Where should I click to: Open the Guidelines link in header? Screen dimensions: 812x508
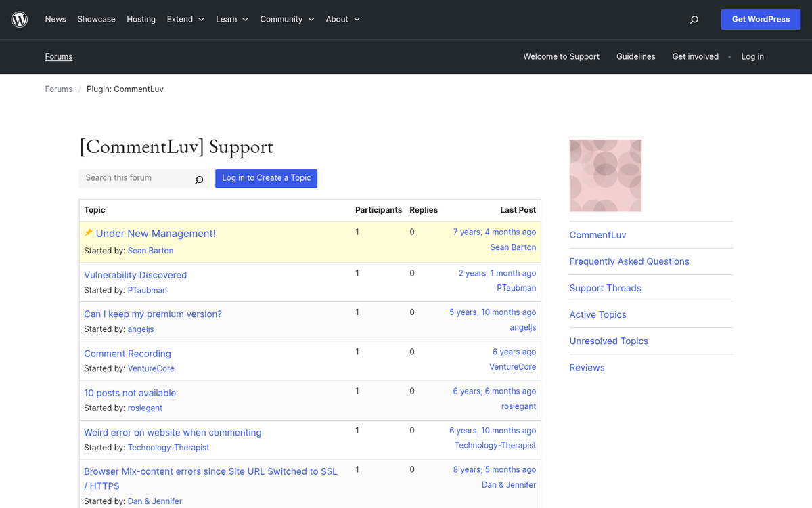635,57
